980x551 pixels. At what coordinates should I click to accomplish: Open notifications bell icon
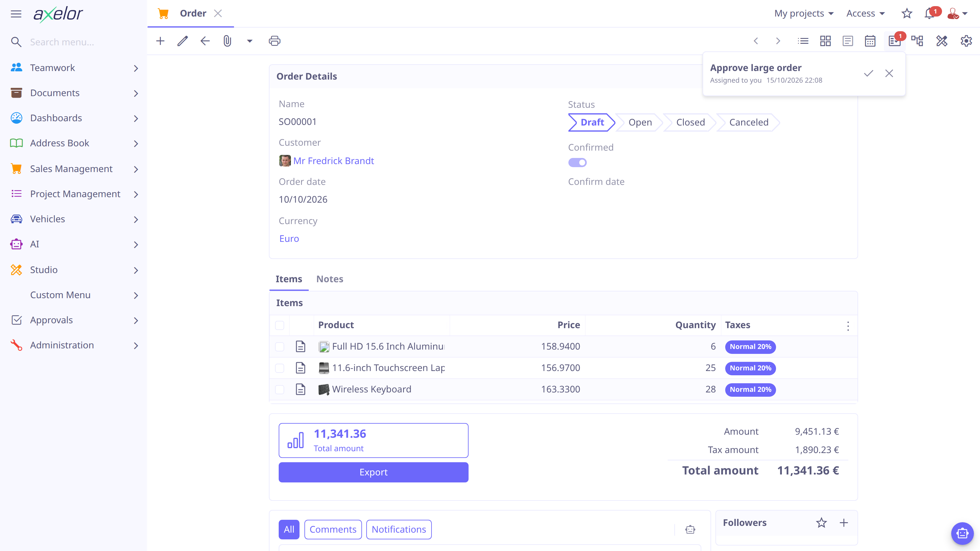pyautogui.click(x=929, y=14)
